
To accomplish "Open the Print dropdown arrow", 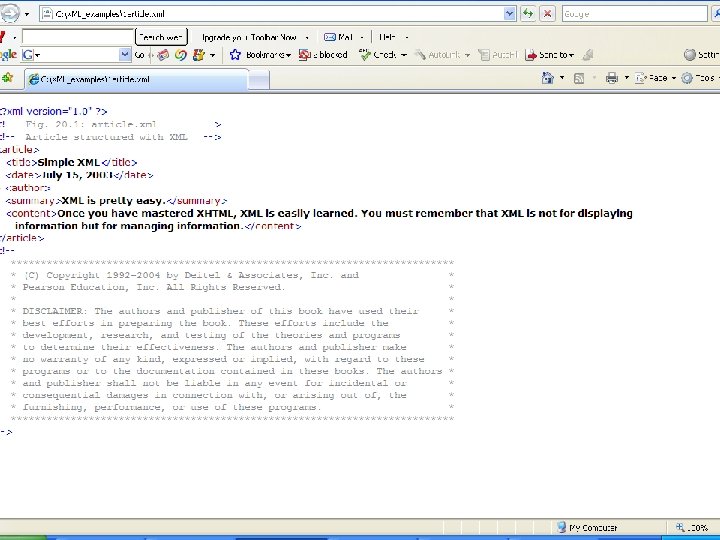I will [626, 78].
